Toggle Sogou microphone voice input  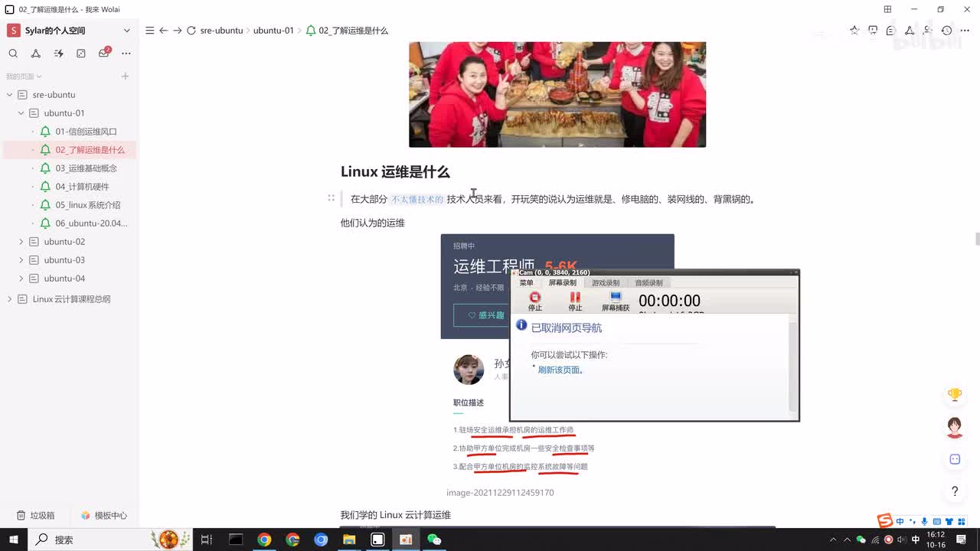point(924,521)
